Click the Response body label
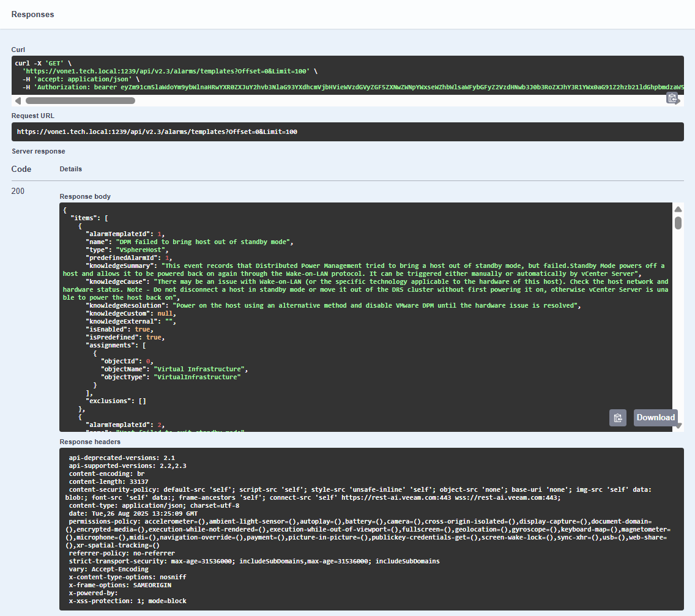 (85, 196)
